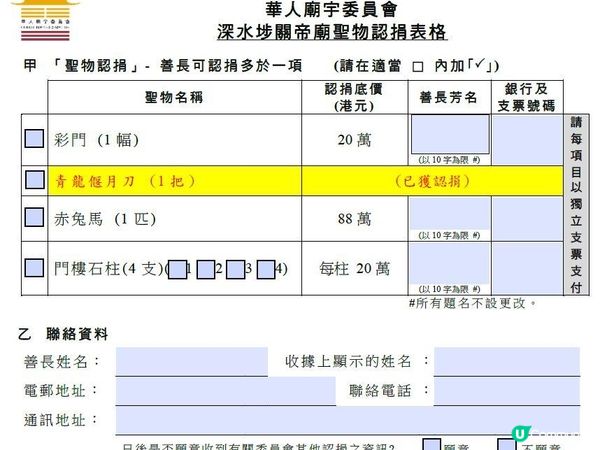Click the cheque number field for 門樓石柱
This screenshot has width=600, height=450.
pyautogui.click(x=528, y=269)
